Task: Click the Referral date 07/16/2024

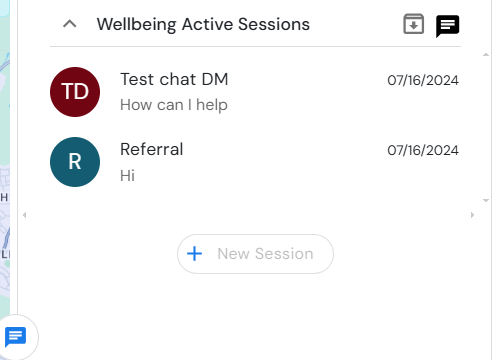Action: 423,150
